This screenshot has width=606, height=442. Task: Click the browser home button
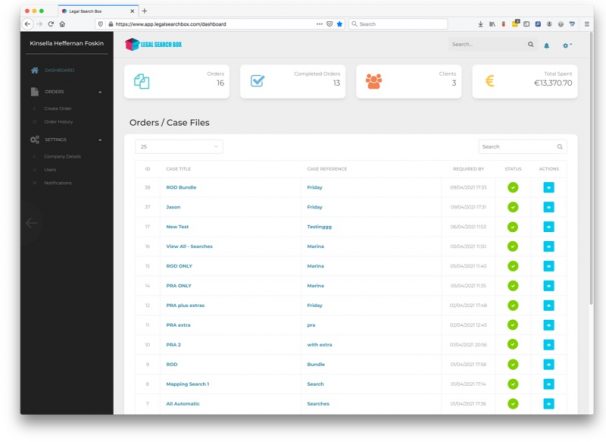62,24
